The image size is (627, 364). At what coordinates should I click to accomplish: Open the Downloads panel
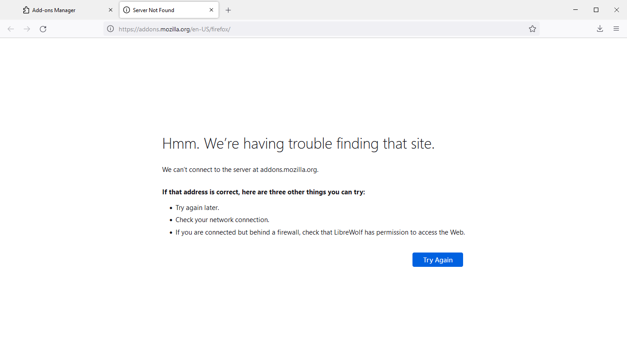(600, 29)
